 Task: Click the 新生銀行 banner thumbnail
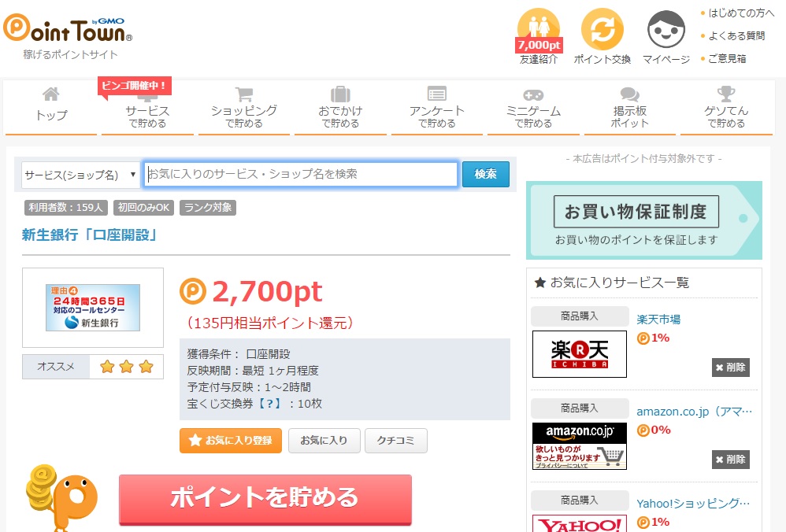pos(93,308)
